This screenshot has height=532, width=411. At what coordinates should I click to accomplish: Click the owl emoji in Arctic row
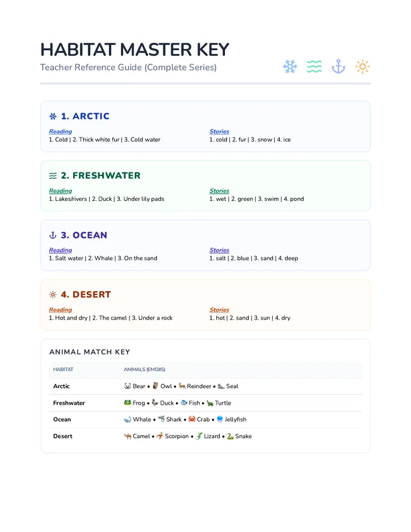[155, 386]
